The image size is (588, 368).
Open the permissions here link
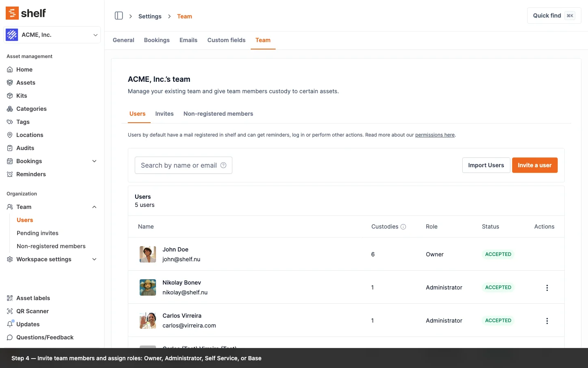(x=434, y=135)
